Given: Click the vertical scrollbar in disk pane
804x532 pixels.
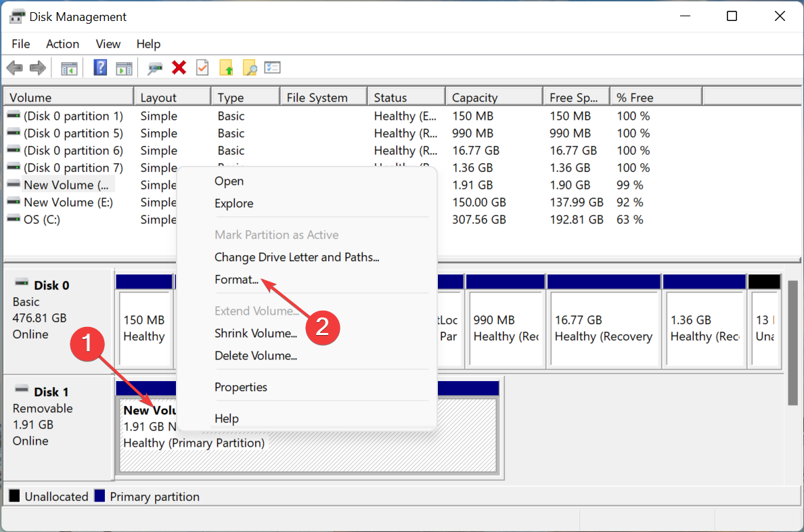Looking at the screenshot, I should (792, 342).
